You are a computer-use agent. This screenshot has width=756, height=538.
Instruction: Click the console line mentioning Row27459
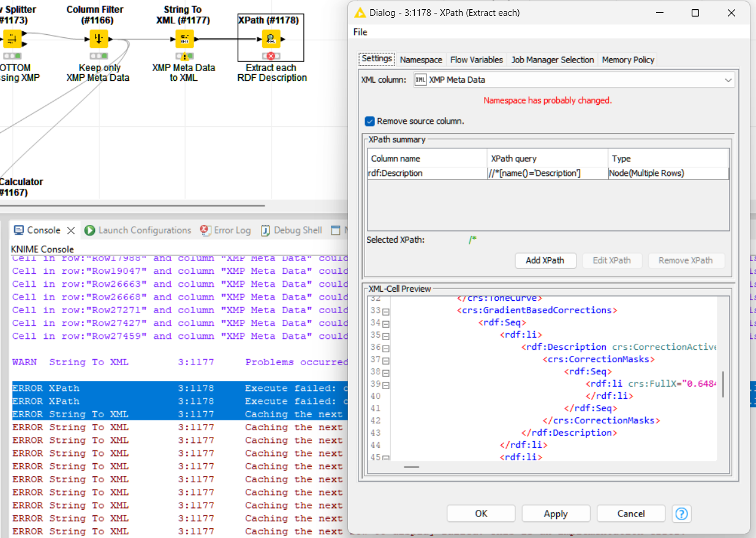(x=180, y=336)
